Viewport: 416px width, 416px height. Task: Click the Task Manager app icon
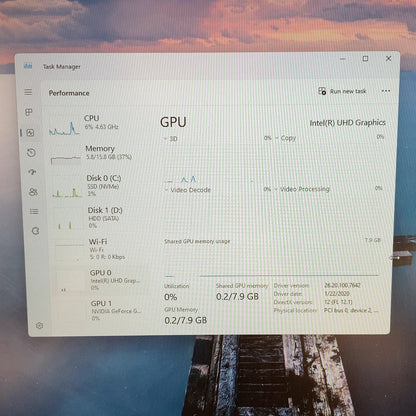[x=28, y=66]
